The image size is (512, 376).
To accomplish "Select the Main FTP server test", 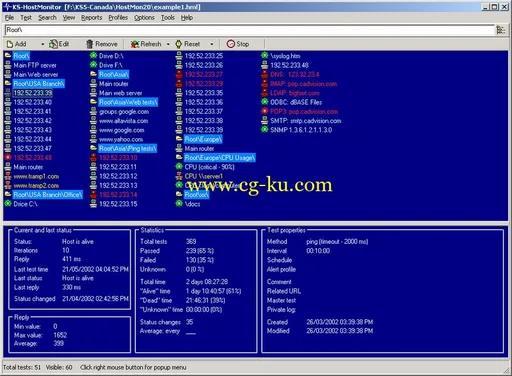I will [35, 65].
